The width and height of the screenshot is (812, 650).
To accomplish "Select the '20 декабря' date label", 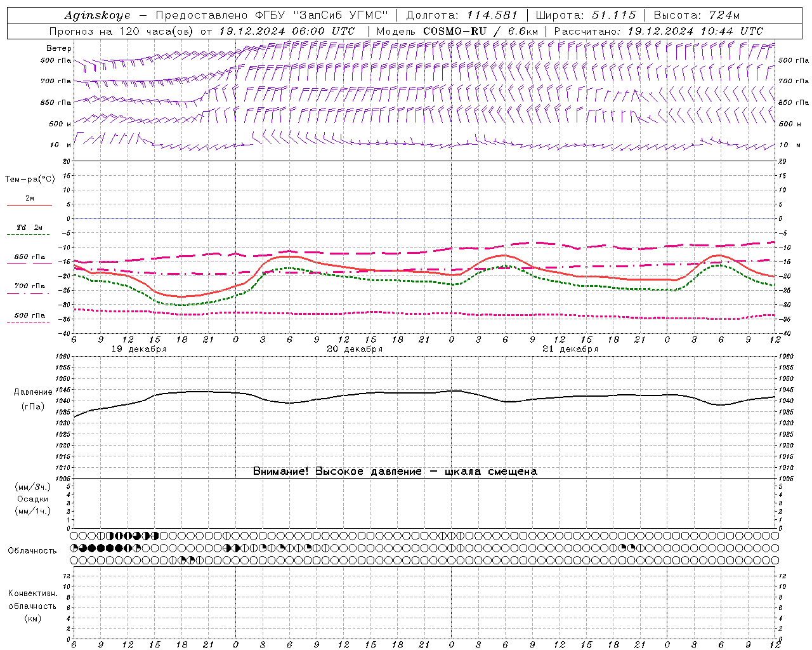I will tap(355, 349).
